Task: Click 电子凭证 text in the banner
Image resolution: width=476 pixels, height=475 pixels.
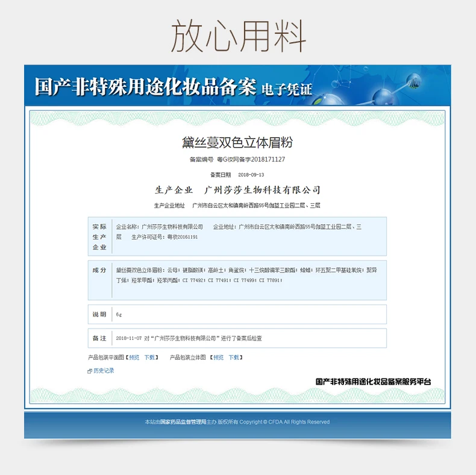Action: tap(287, 90)
